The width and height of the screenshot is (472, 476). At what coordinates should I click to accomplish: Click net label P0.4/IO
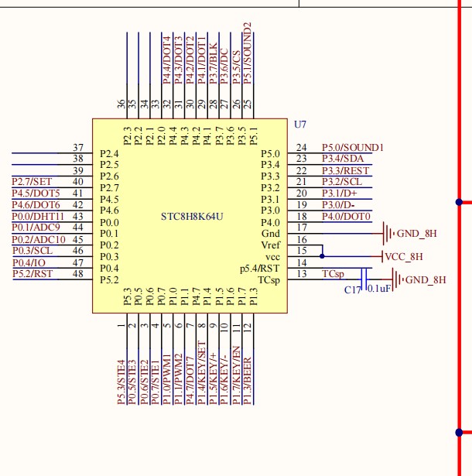[29, 262]
